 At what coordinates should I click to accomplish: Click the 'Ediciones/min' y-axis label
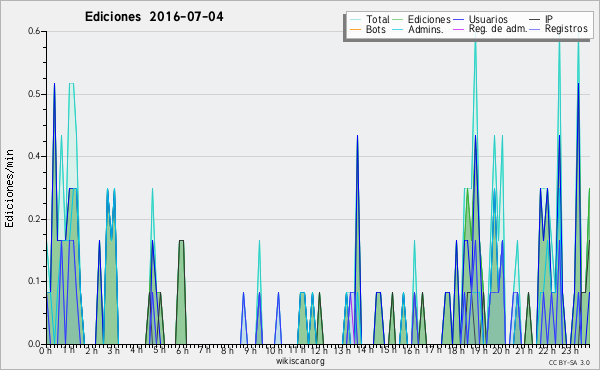(9, 188)
